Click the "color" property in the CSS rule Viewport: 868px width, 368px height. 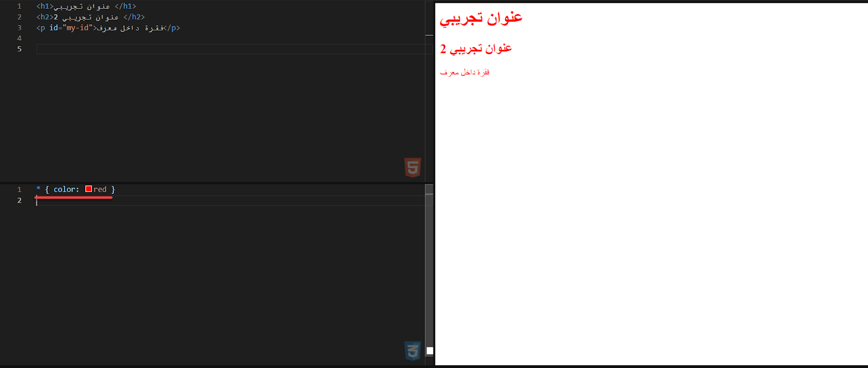(64, 189)
